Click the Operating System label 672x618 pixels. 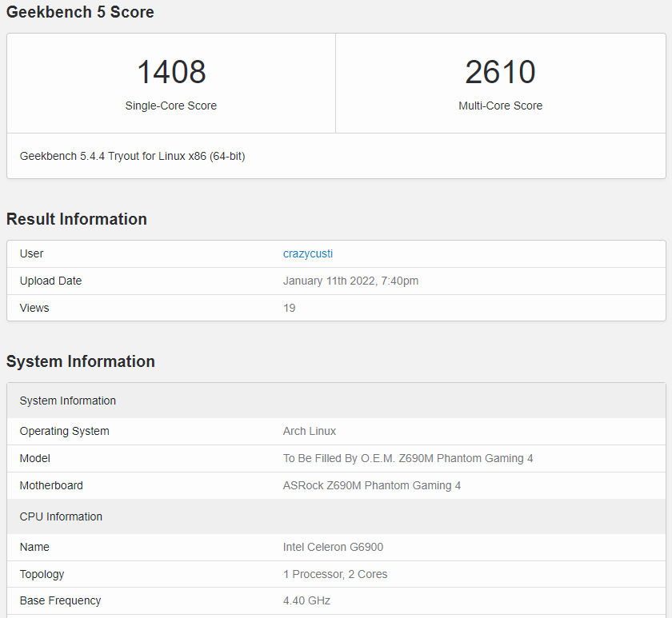[x=64, y=431]
